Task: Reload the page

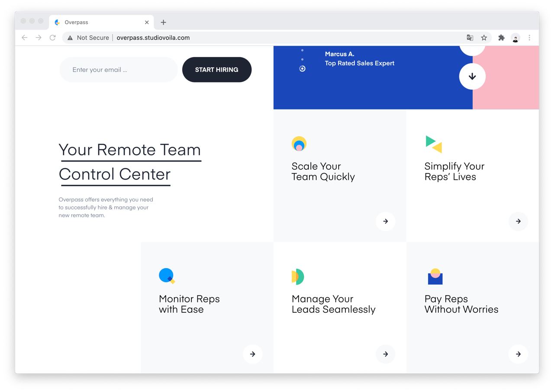Action: (x=53, y=38)
